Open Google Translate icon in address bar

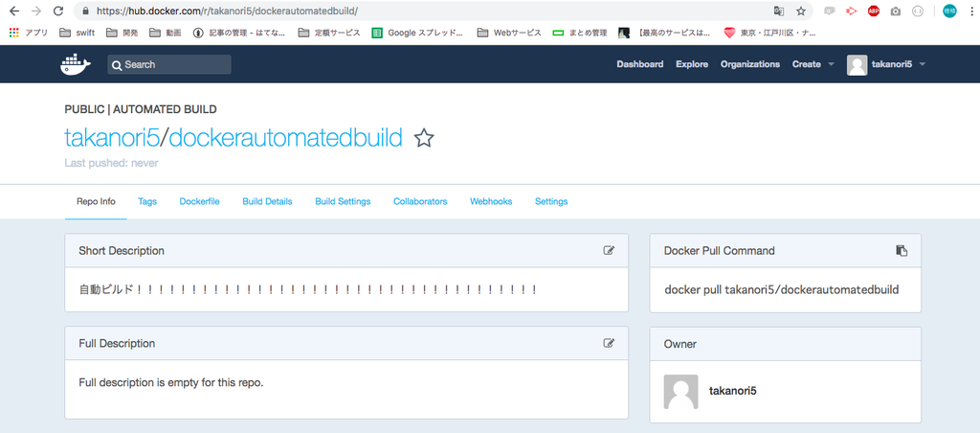click(x=779, y=11)
